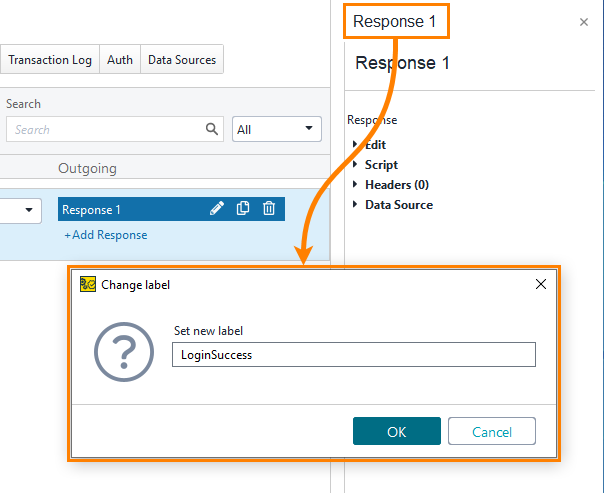The width and height of the screenshot is (604, 493).
Task: Switch to the Transaction Log tab
Action: pos(50,59)
